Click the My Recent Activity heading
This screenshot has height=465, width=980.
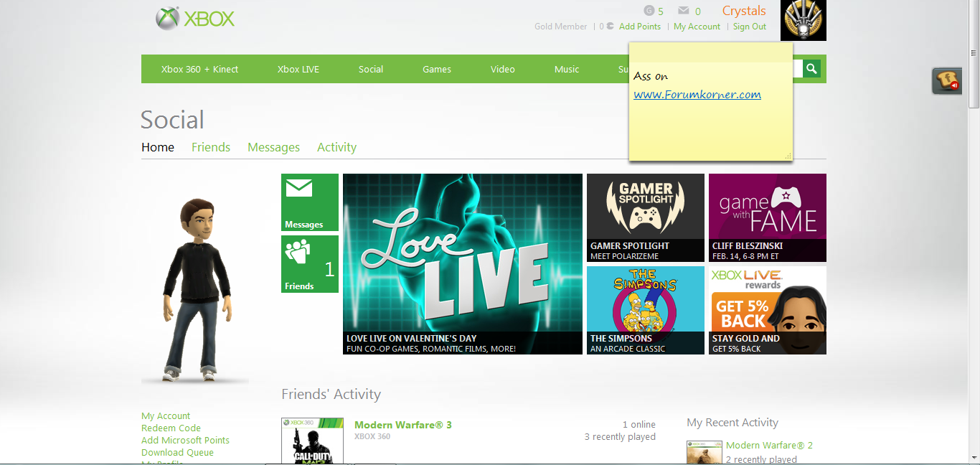pos(732,423)
